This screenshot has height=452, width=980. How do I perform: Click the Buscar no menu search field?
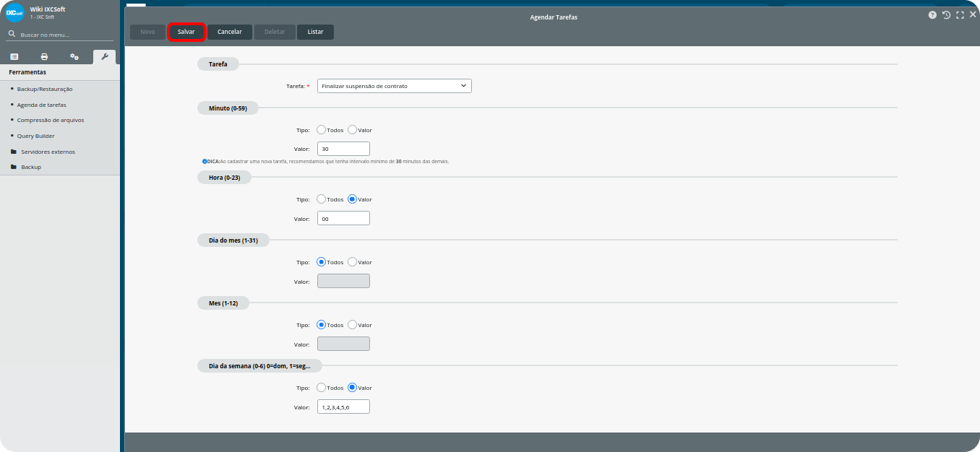60,35
